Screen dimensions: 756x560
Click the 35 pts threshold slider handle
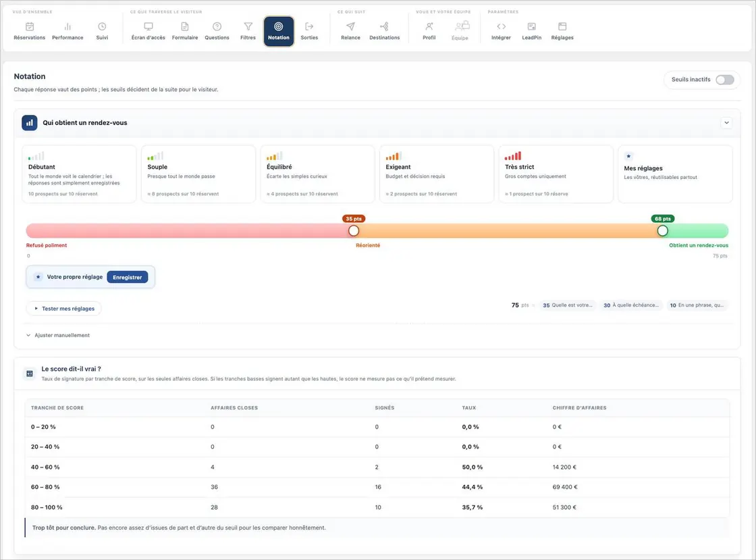354,230
